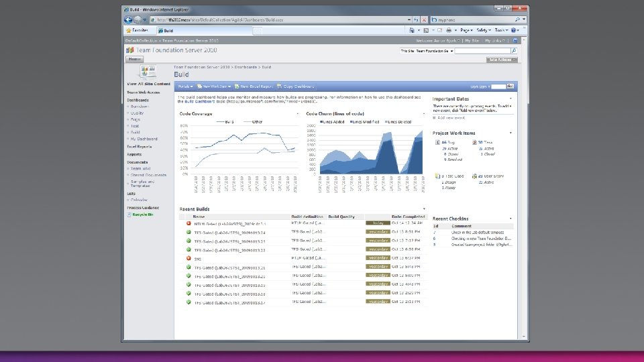Click the Lines Modified legend swatch

352,122
